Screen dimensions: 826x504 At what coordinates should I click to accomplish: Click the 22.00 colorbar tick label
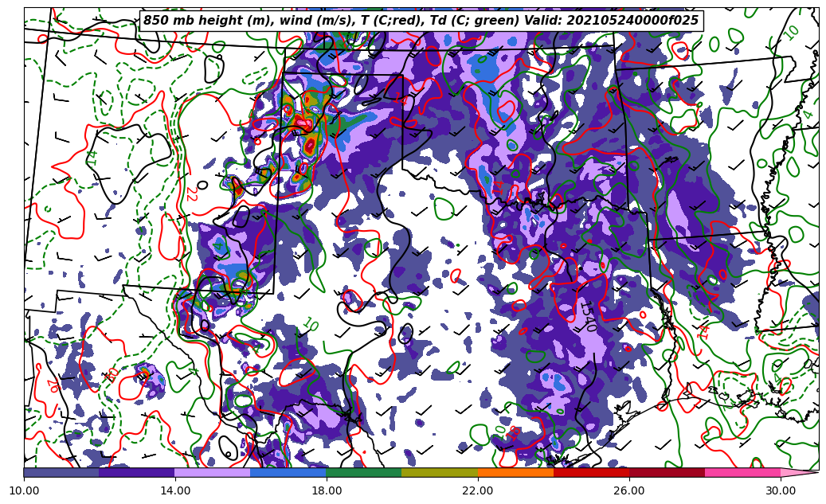coord(478,490)
